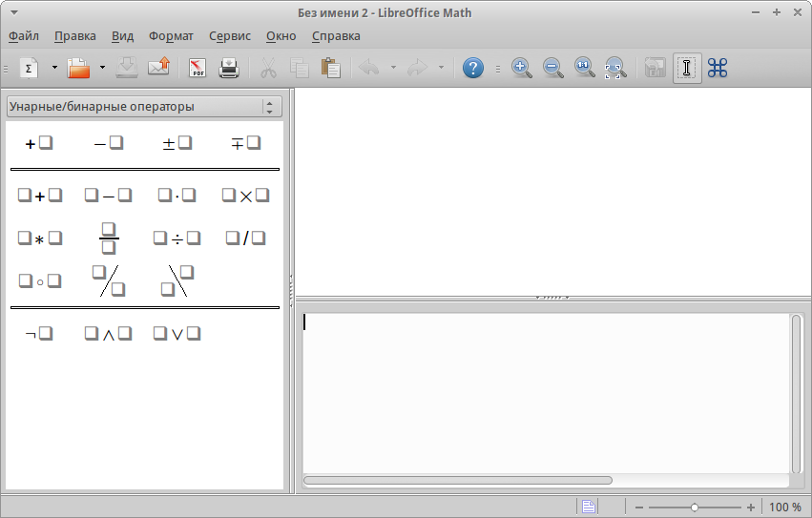The width and height of the screenshot is (812, 518).
Task: Click the Zoom In magnifier icon
Action: [521, 68]
